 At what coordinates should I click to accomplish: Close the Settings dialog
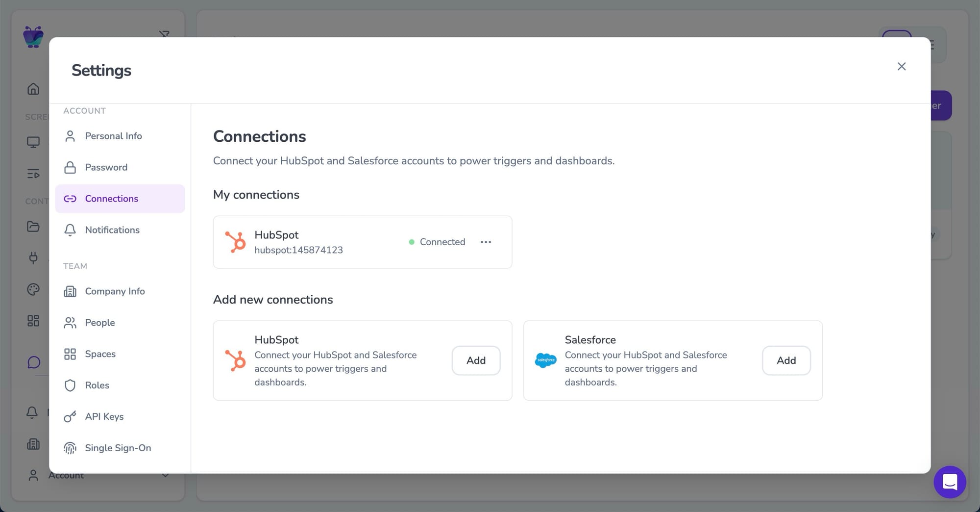click(901, 66)
